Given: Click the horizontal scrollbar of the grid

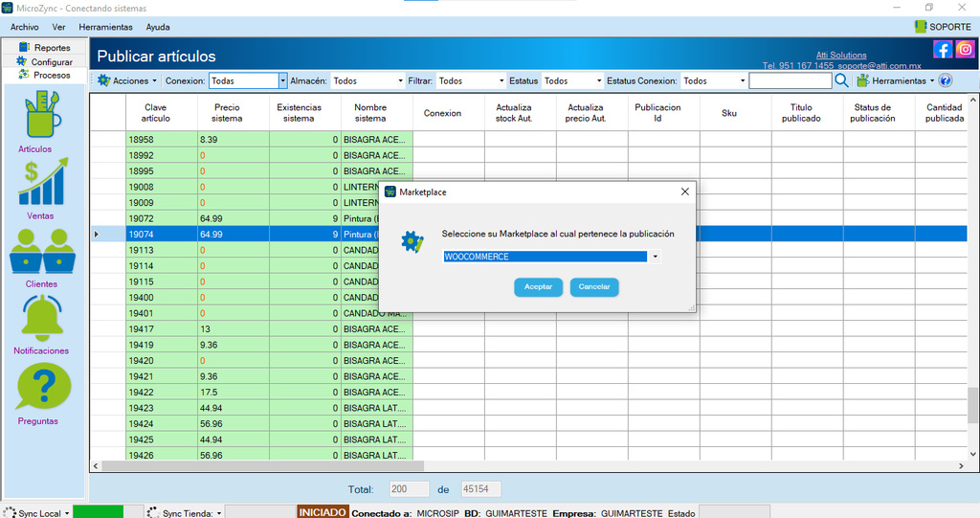Looking at the screenshot, I should pyautogui.click(x=262, y=466).
